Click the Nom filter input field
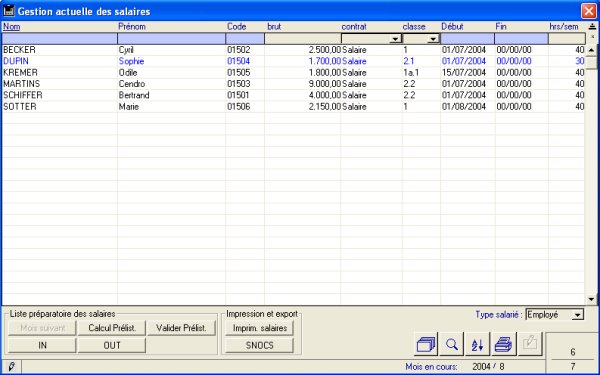 (59, 39)
